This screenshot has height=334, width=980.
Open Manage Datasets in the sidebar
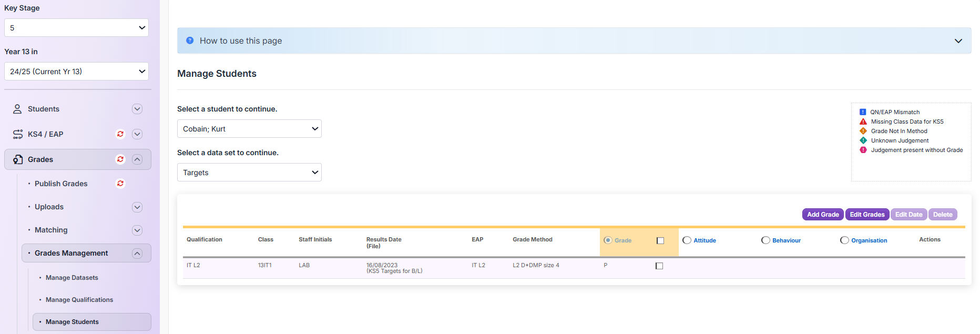coord(72,278)
